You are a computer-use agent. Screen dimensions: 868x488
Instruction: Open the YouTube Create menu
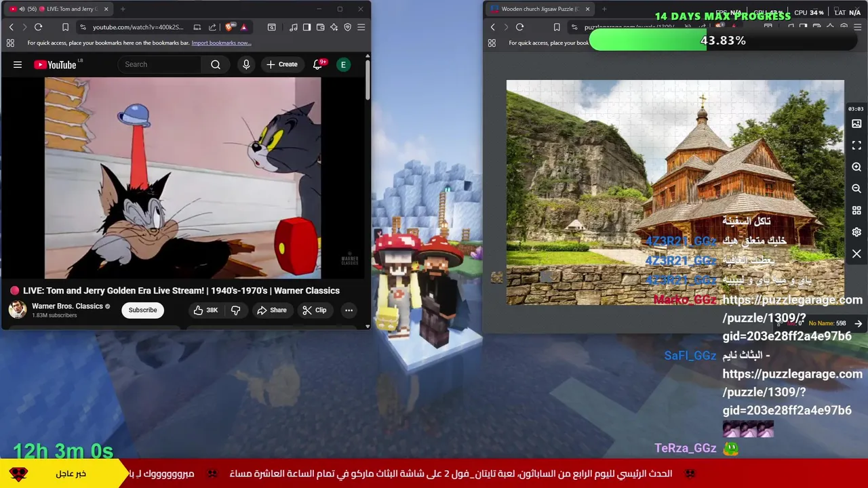point(282,64)
